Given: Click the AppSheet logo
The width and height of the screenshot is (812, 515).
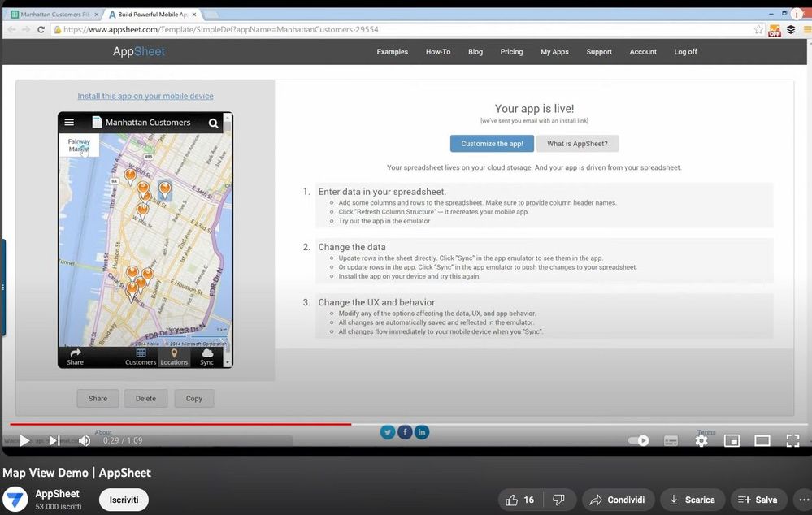Looking at the screenshot, I should [139, 51].
